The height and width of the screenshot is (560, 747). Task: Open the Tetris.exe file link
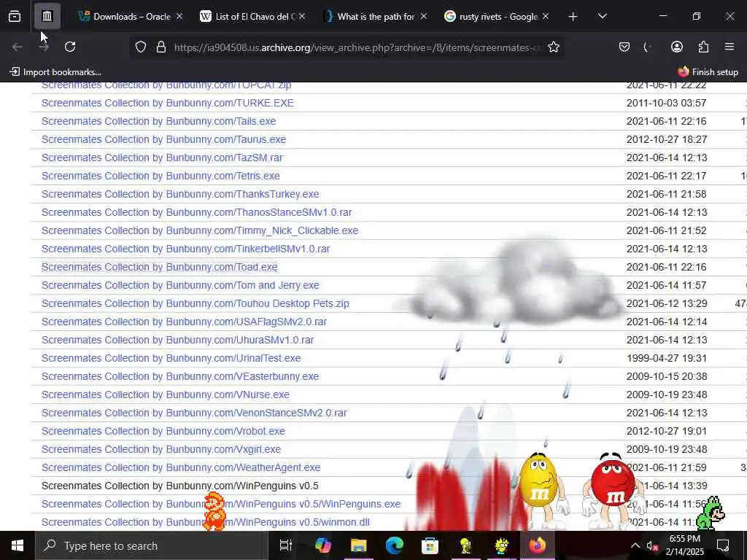[x=160, y=176]
